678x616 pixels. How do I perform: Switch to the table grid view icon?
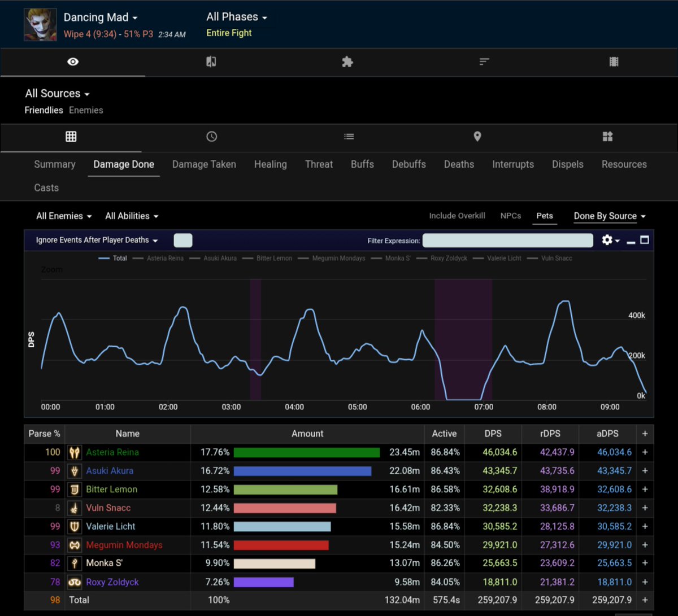pyautogui.click(x=71, y=137)
